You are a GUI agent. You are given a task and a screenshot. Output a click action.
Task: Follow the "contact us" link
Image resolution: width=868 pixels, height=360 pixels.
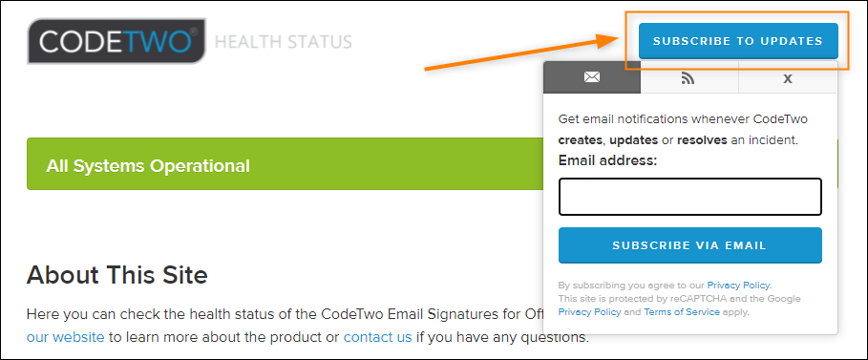377,337
